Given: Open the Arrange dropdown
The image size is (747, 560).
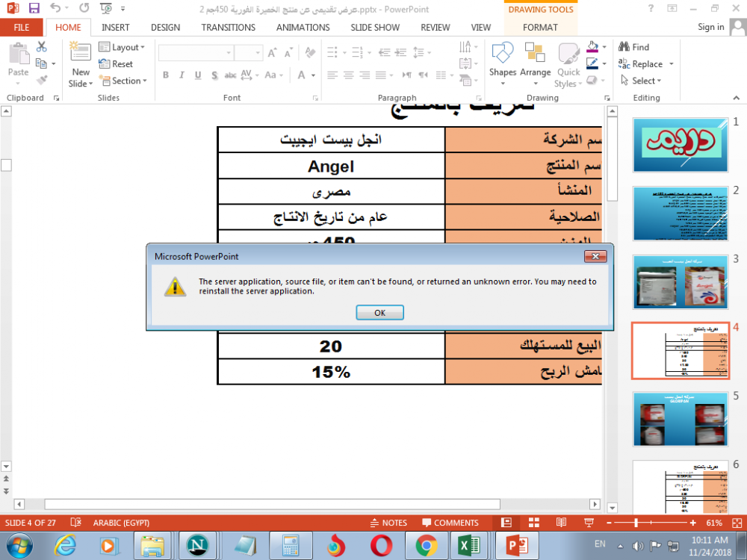Looking at the screenshot, I should click(535, 63).
